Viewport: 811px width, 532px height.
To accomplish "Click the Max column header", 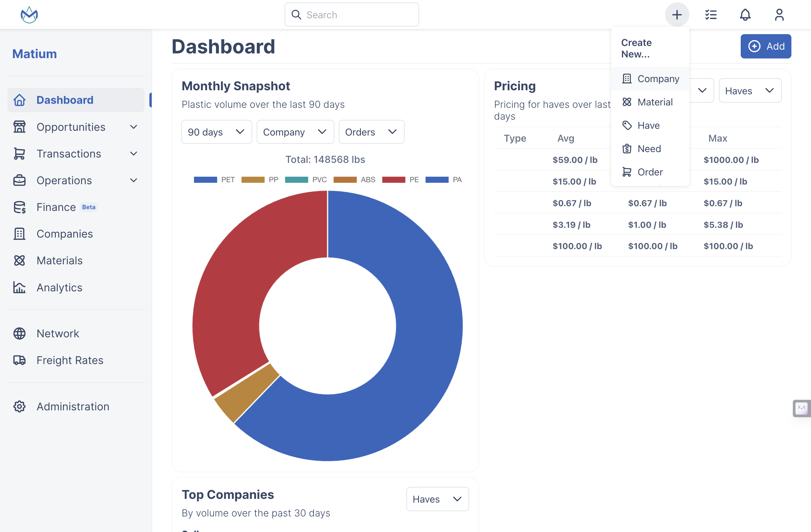I will (x=718, y=138).
